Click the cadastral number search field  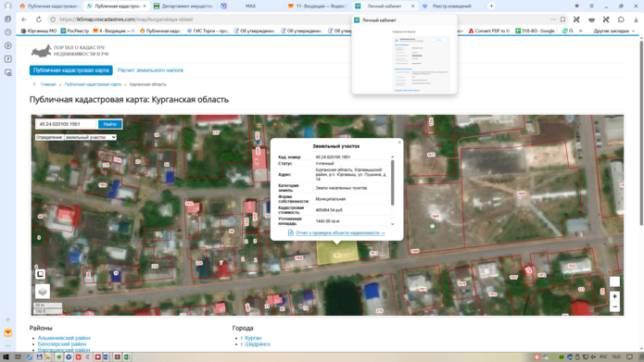(67, 124)
